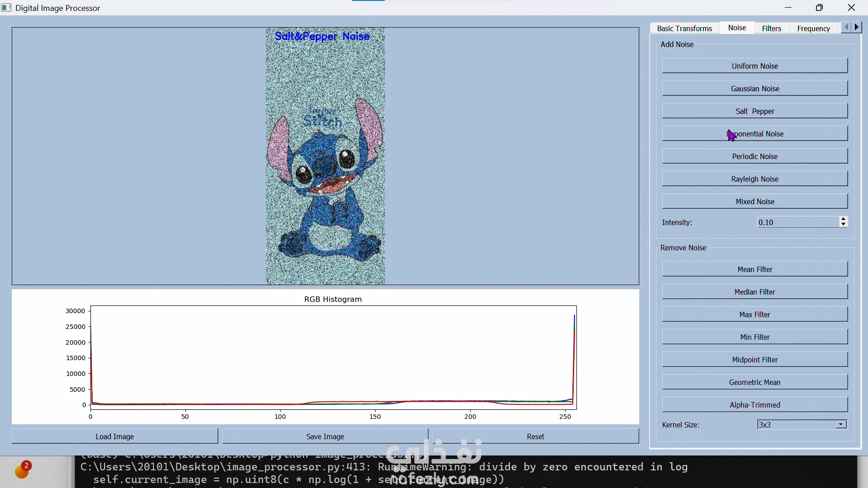Click the Digital Image Processor window icon

point(6,8)
